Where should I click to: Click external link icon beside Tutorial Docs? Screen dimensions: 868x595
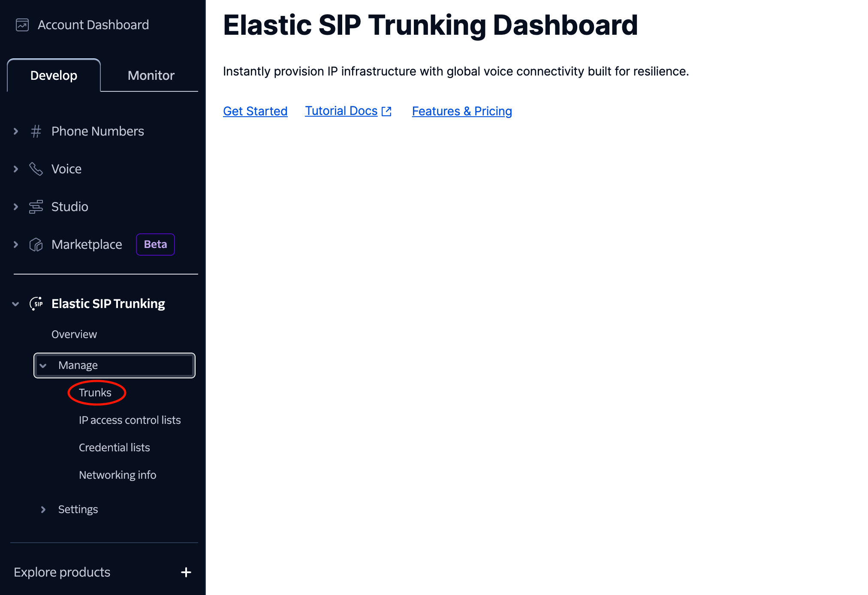[386, 112]
